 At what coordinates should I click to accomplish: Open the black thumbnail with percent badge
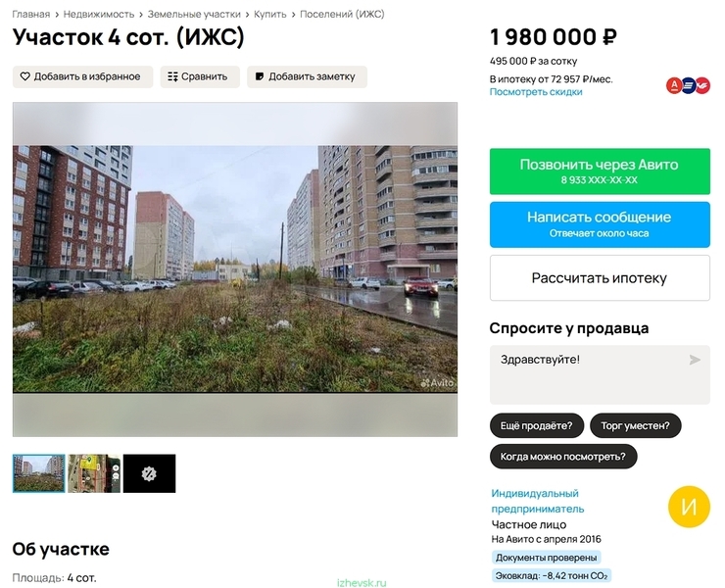click(149, 473)
